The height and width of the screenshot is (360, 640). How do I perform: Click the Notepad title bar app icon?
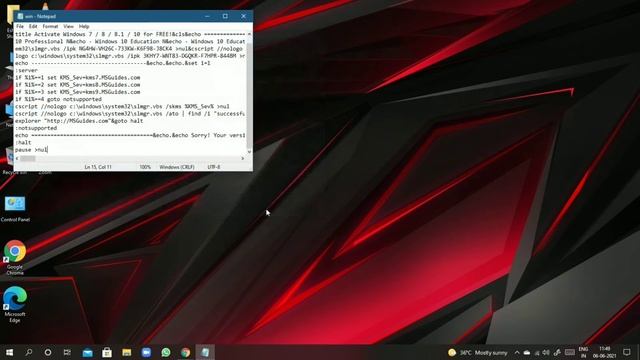[20, 16]
